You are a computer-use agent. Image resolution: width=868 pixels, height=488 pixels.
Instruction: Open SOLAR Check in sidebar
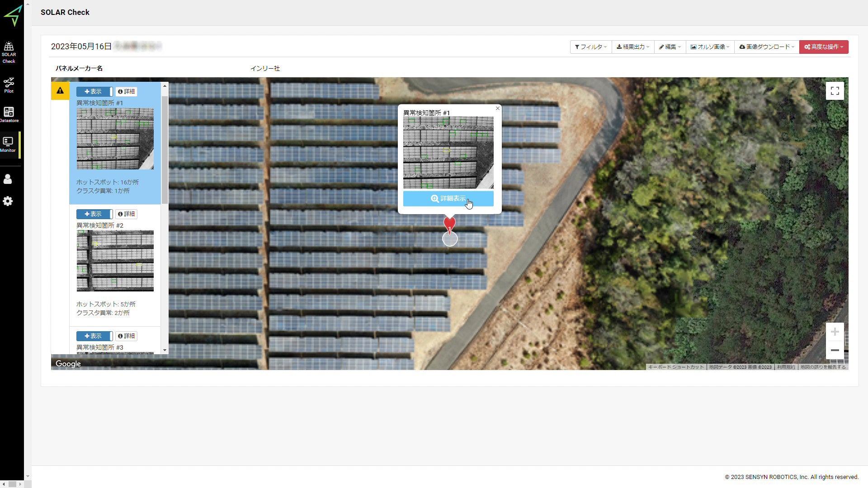coord(9,52)
